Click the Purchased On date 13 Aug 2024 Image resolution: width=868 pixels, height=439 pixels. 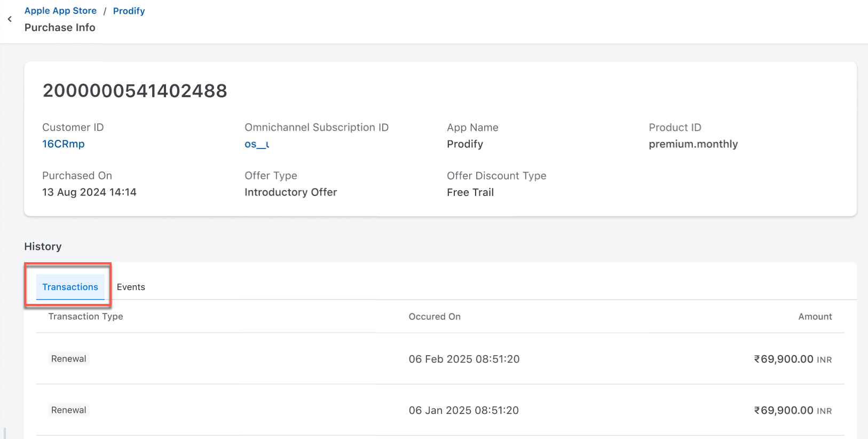click(x=89, y=192)
